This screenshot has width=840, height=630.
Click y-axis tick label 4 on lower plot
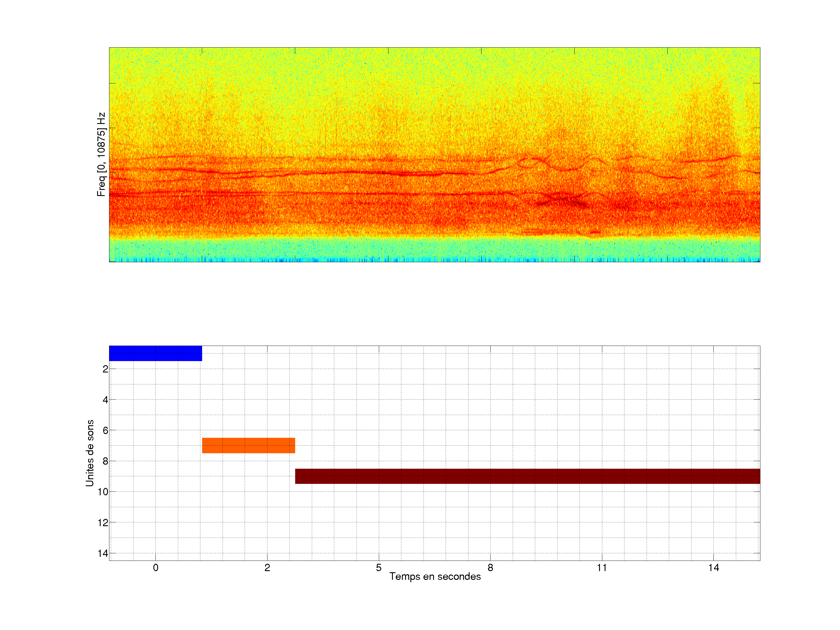click(105, 400)
